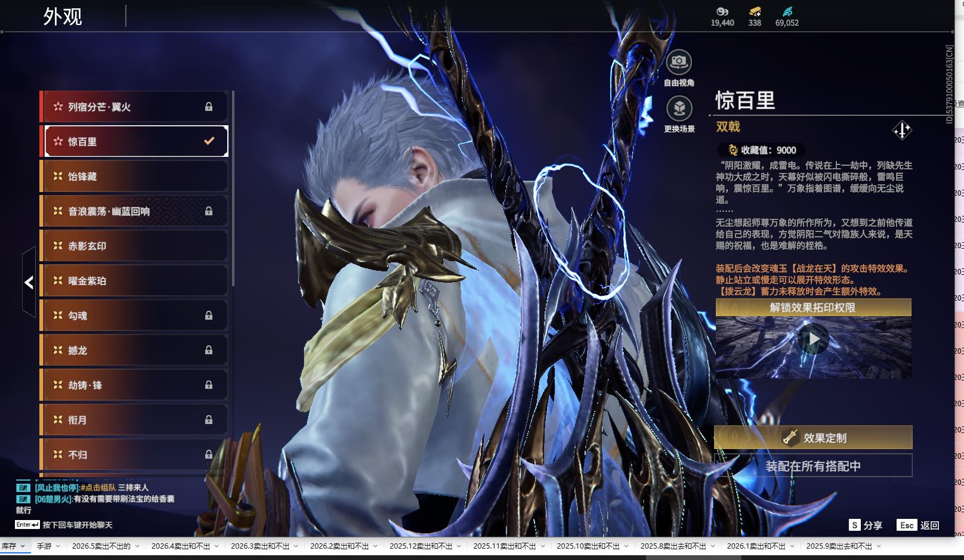Viewport: 964px width, 560px height.
Task: Click the star icon on 列宿分芒·翼火 row
Action: [58, 107]
